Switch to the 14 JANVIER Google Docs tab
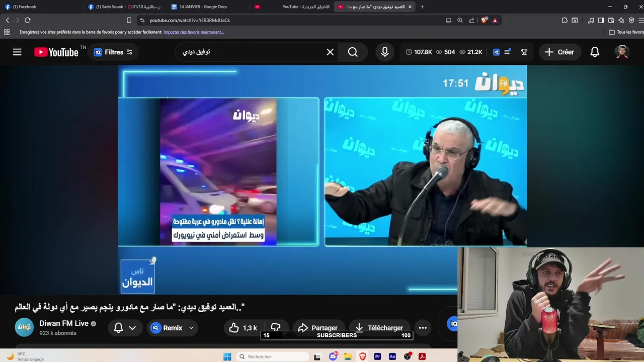 tap(208, 7)
